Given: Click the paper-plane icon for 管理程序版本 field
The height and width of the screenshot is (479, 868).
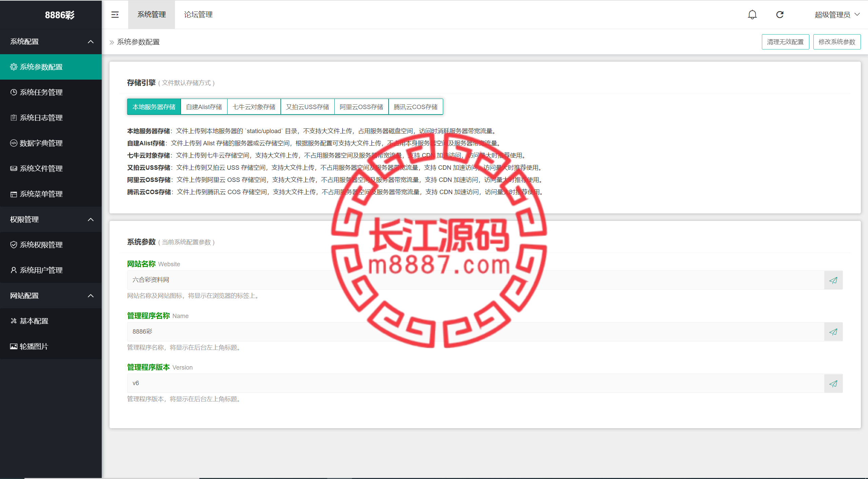Looking at the screenshot, I should point(833,383).
